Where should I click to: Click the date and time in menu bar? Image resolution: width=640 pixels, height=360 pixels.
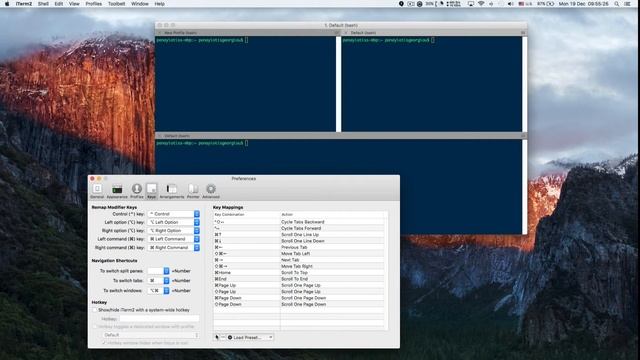click(583, 4)
